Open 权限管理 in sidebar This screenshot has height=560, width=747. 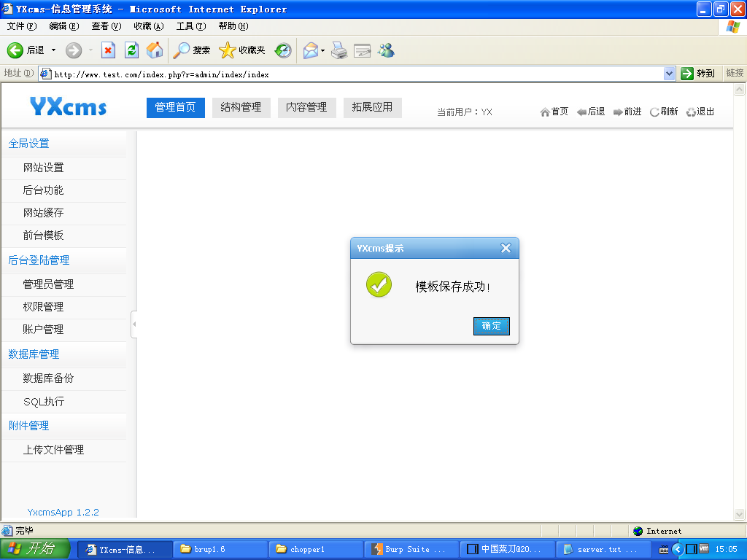[x=43, y=307]
